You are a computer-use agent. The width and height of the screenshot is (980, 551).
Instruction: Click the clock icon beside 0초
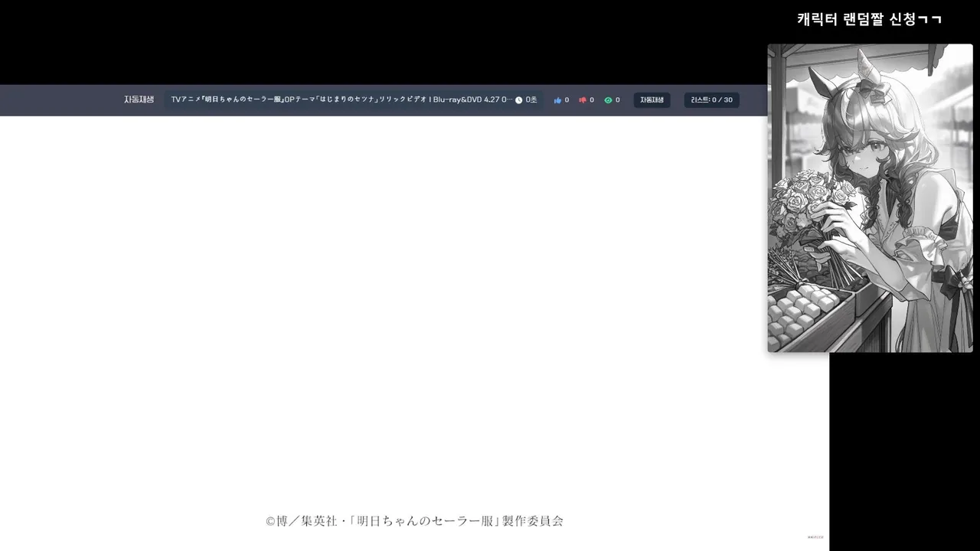pos(518,100)
